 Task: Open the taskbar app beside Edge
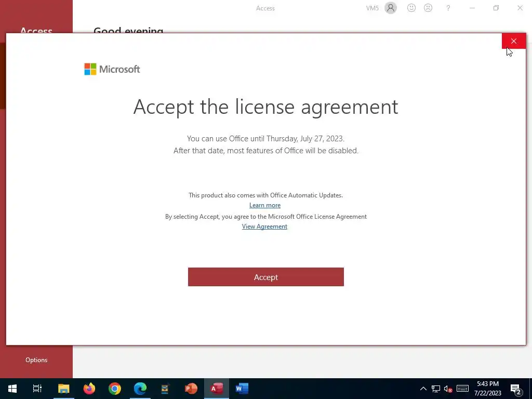pos(165,389)
